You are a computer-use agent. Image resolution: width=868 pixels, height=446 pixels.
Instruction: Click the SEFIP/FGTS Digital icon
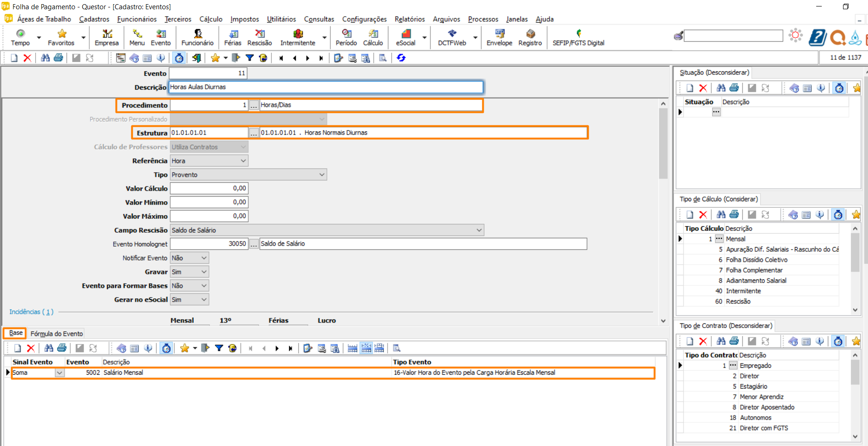[578, 37]
